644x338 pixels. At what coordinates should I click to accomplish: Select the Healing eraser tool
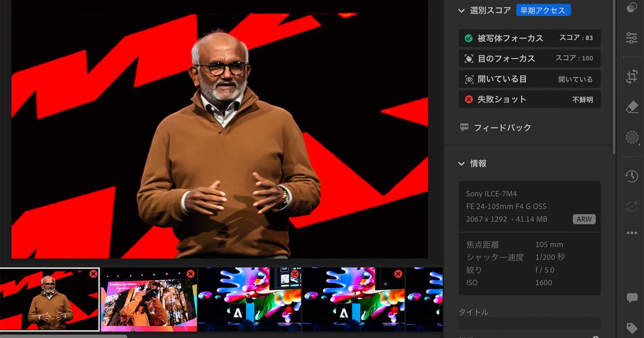(x=632, y=107)
